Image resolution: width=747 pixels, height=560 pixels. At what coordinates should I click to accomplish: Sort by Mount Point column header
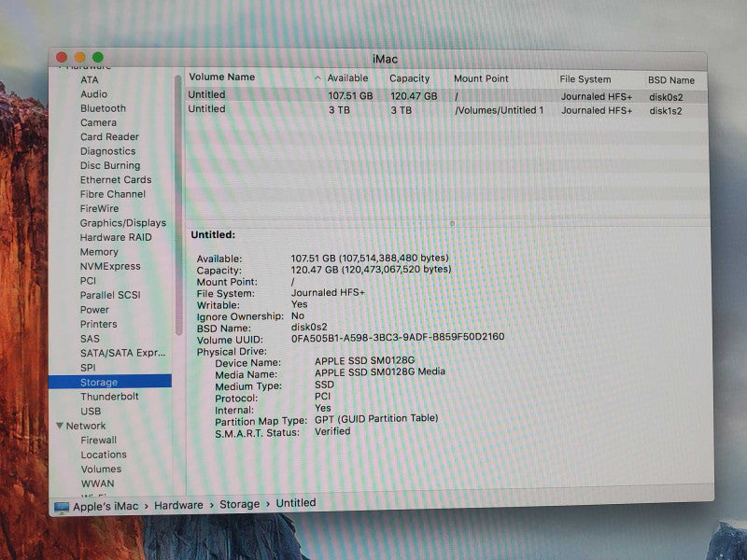[x=481, y=78]
